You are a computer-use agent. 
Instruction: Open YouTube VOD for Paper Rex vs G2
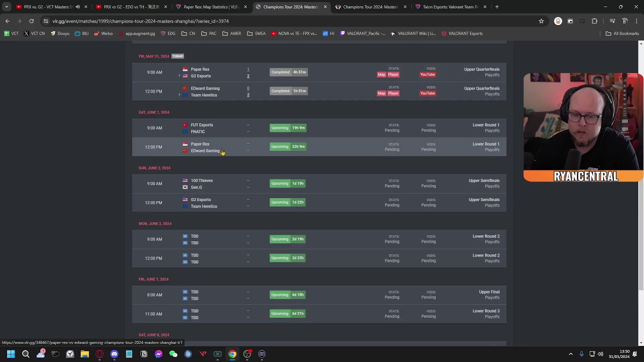tap(428, 74)
